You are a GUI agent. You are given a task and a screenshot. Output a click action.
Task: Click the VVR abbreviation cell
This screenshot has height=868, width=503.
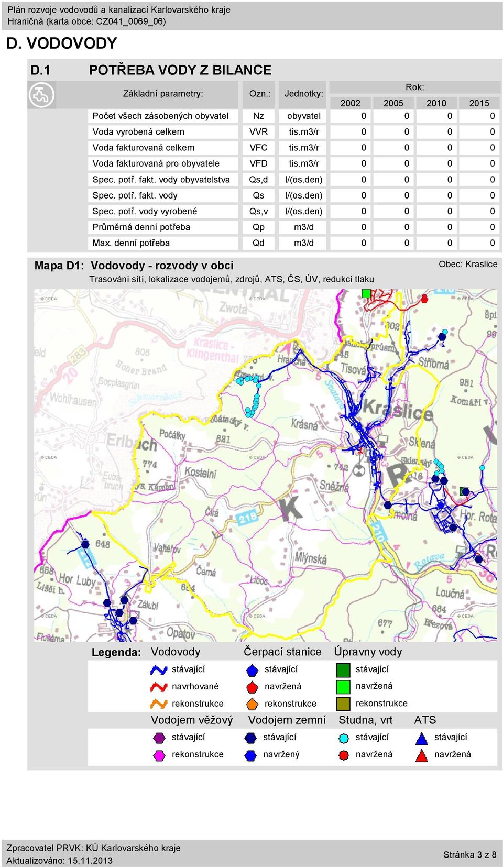click(x=258, y=131)
